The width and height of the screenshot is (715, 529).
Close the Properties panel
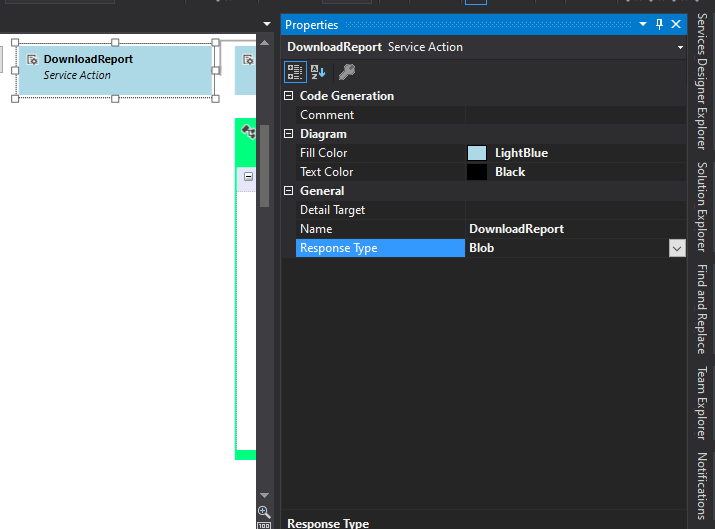coord(676,24)
